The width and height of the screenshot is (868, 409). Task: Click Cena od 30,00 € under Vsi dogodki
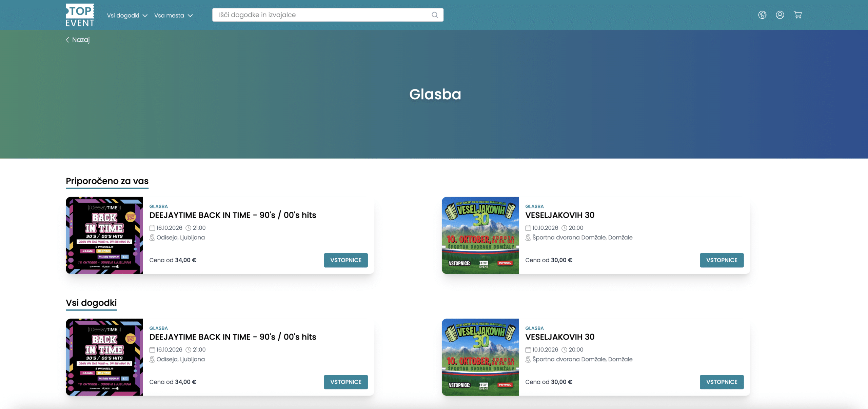[x=549, y=382]
